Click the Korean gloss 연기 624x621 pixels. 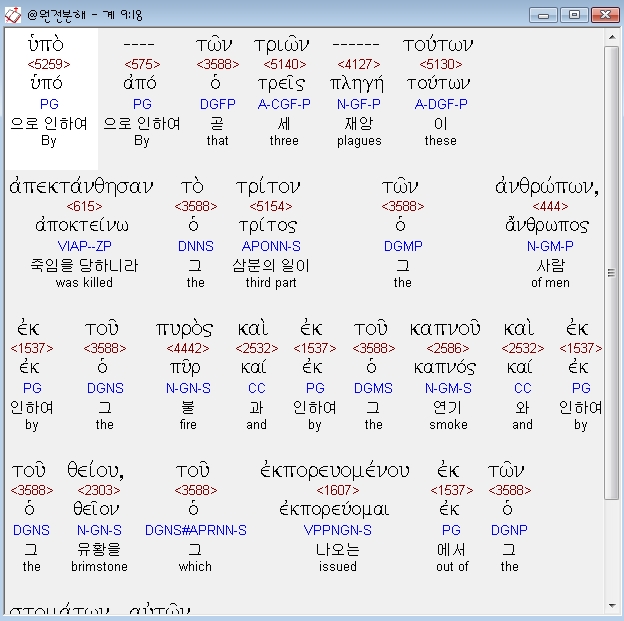[x=448, y=408]
